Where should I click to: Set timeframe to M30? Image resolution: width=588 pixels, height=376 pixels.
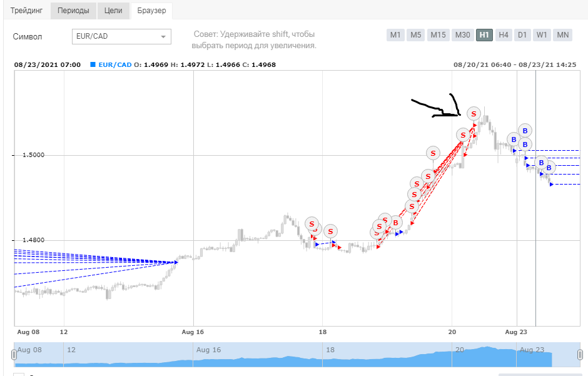pyautogui.click(x=462, y=35)
